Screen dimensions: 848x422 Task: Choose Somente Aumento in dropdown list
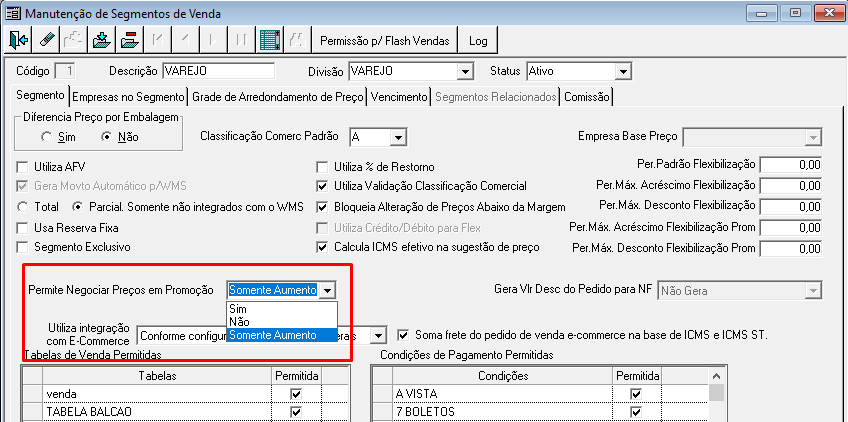(282, 335)
